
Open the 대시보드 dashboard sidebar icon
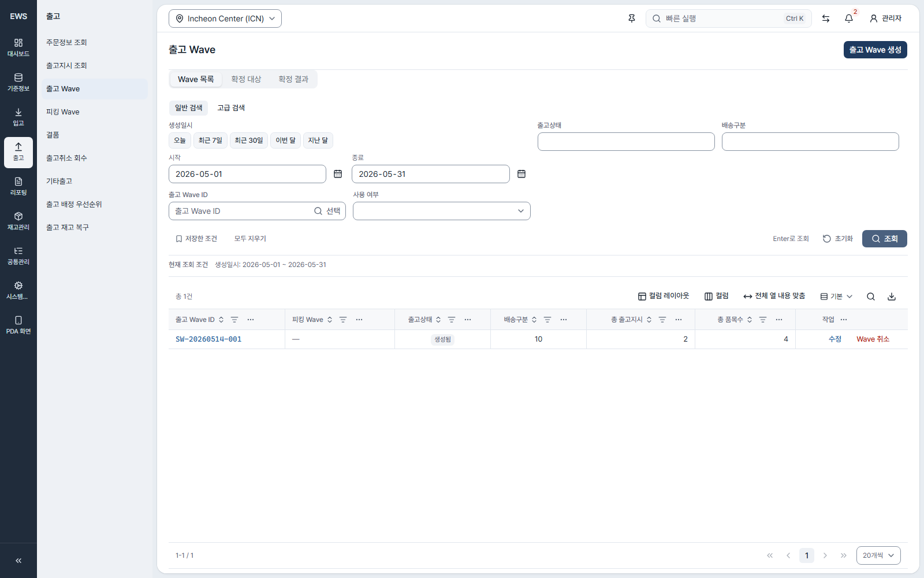(x=18, y=48)
